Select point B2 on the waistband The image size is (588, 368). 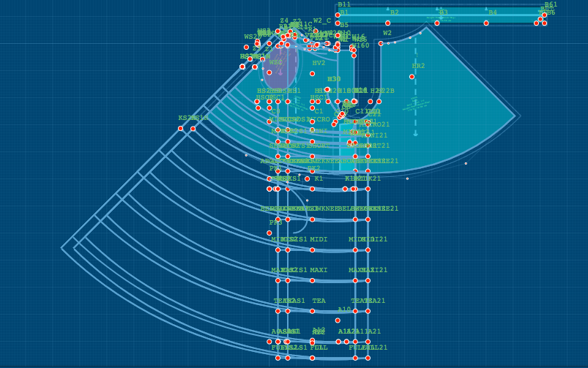(388, 23)
